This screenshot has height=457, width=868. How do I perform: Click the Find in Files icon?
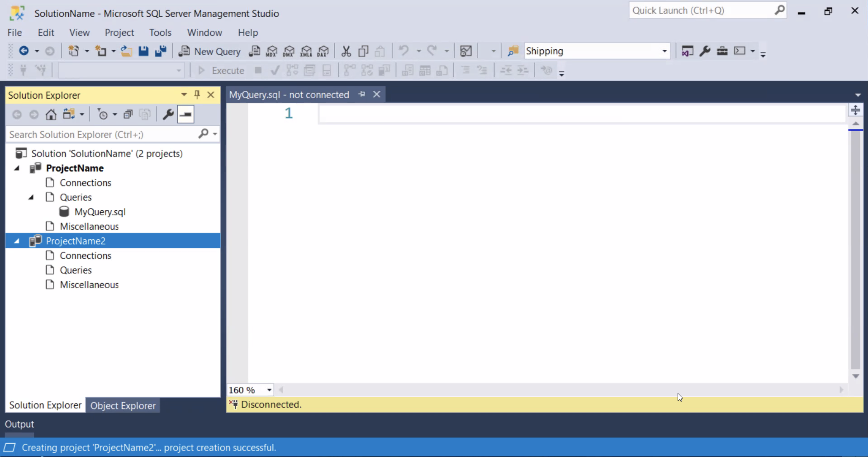(x=513, y=51)
